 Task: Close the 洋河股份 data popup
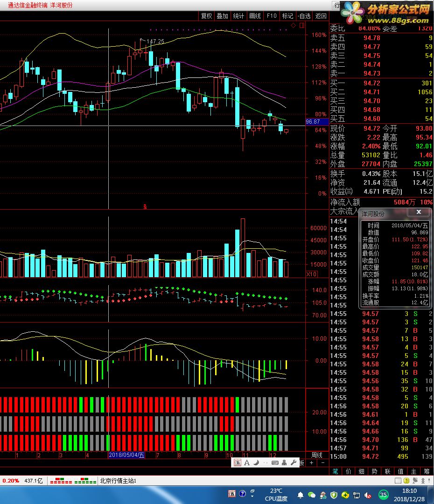pos(419,212)
